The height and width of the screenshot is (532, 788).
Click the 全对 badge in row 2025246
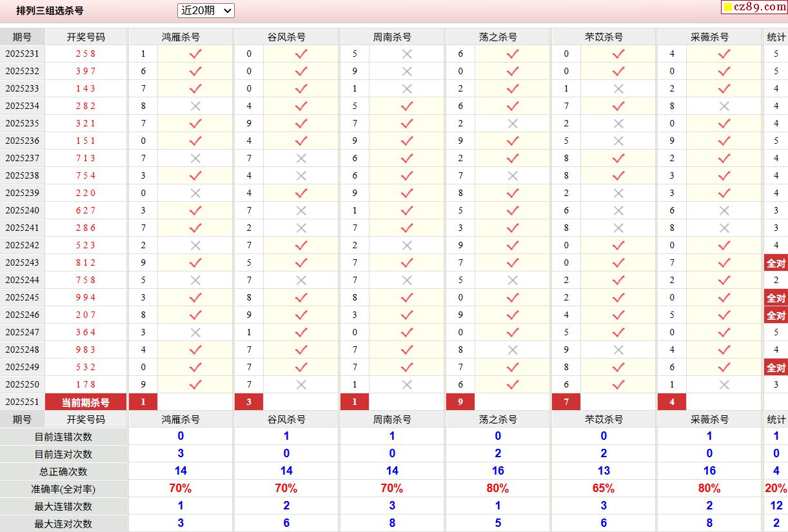776,315
